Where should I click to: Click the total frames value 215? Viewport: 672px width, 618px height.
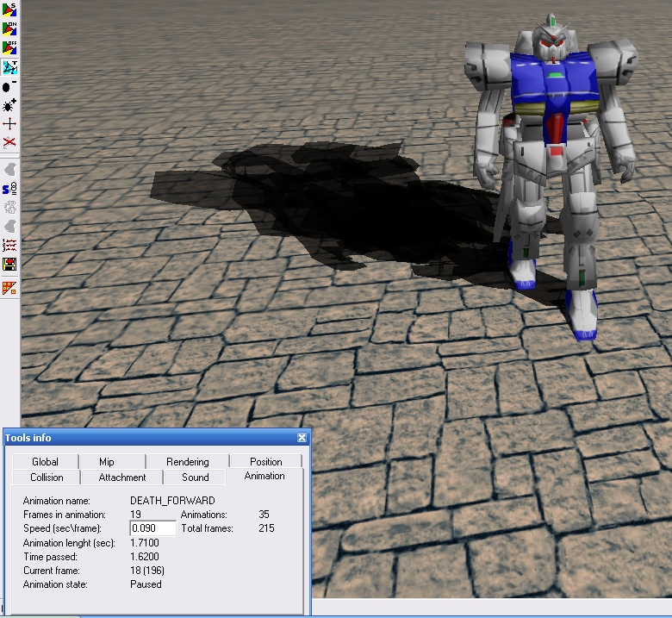point(266,528)
